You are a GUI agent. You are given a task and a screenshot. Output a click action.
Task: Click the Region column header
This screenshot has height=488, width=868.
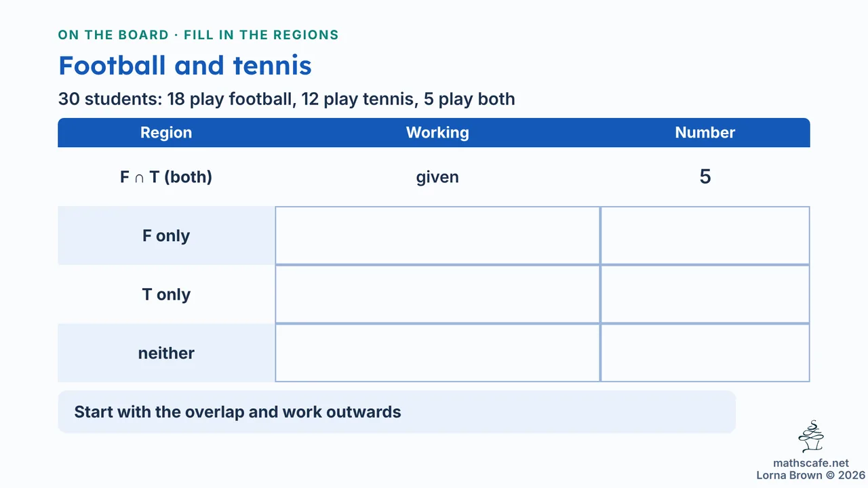(166, 133)
